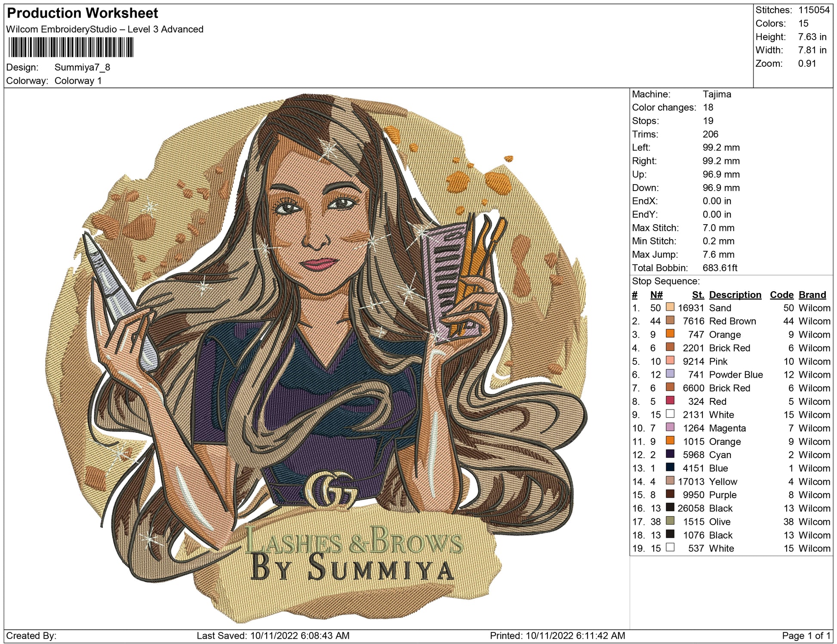837x644 pixels.
Task: Click the Code column header
Action: [781, 295]
